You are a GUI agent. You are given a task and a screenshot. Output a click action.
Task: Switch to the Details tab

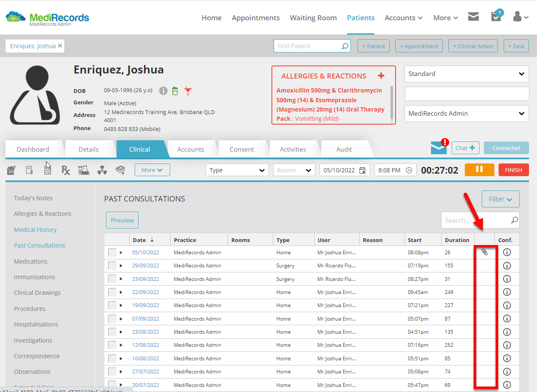coord(89,149)
